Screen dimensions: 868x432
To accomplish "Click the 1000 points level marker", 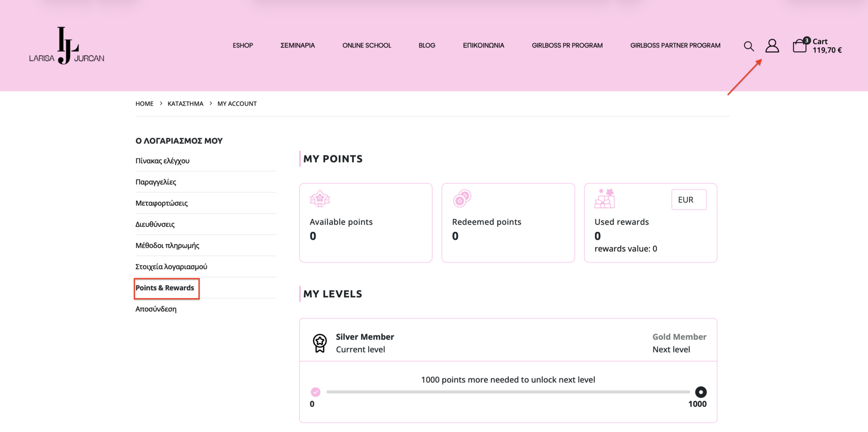I will click(701, 392).
